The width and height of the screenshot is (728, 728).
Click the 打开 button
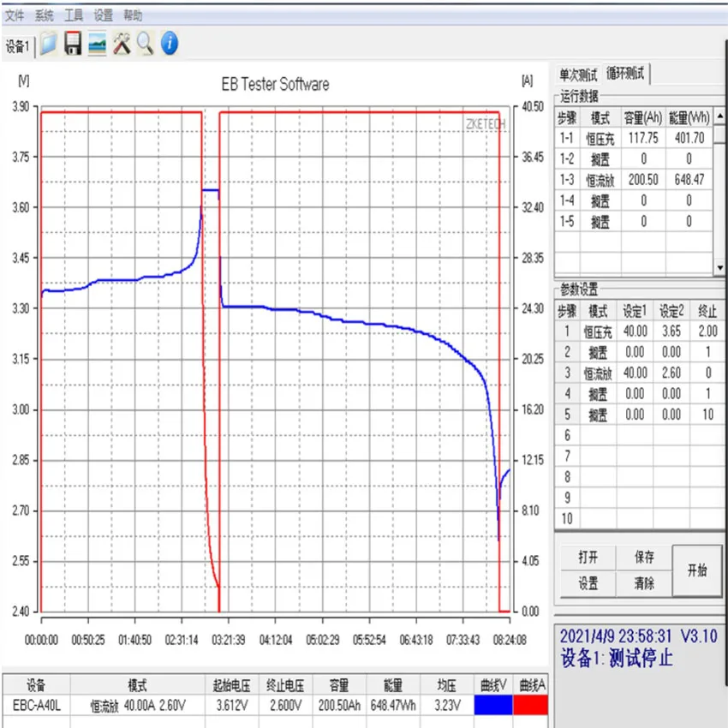[x=588, y=558]
